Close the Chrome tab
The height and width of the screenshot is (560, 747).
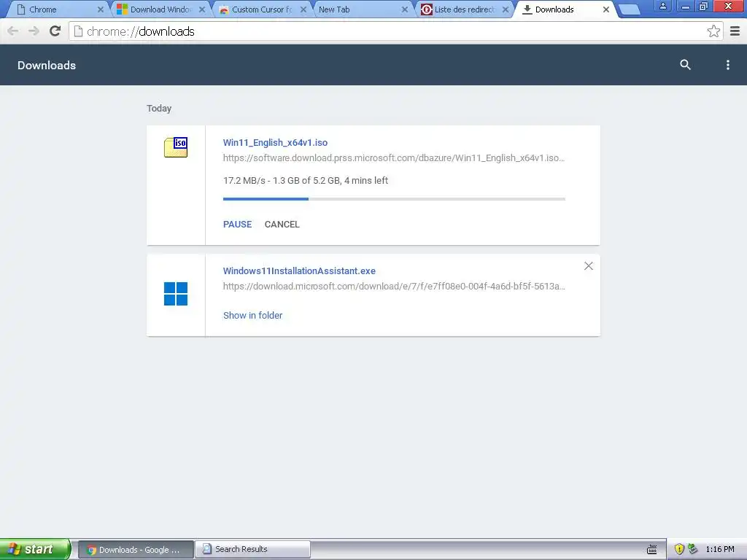[x=101, y=9]
